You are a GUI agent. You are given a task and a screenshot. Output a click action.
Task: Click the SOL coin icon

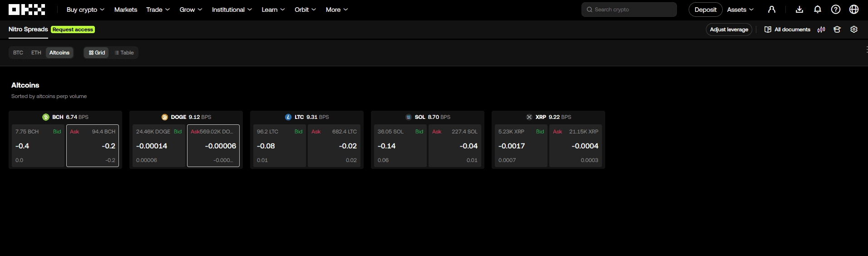click(409, 117)
